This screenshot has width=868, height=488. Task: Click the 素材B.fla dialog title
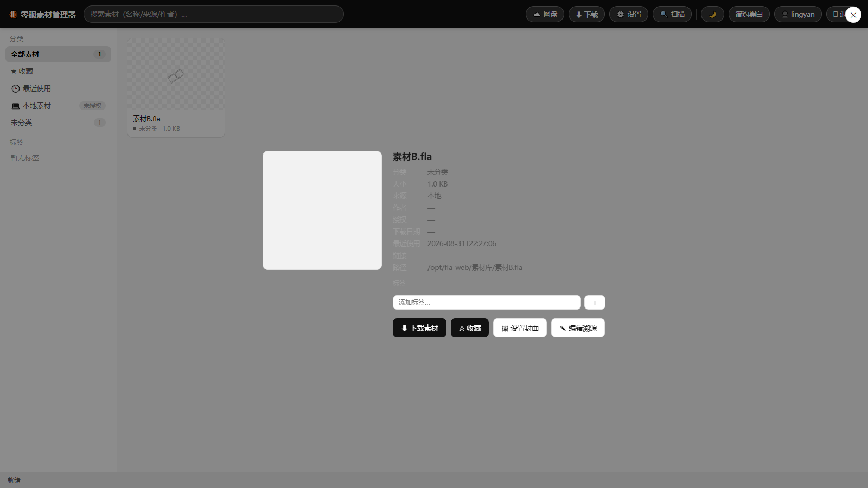[412, 157]
